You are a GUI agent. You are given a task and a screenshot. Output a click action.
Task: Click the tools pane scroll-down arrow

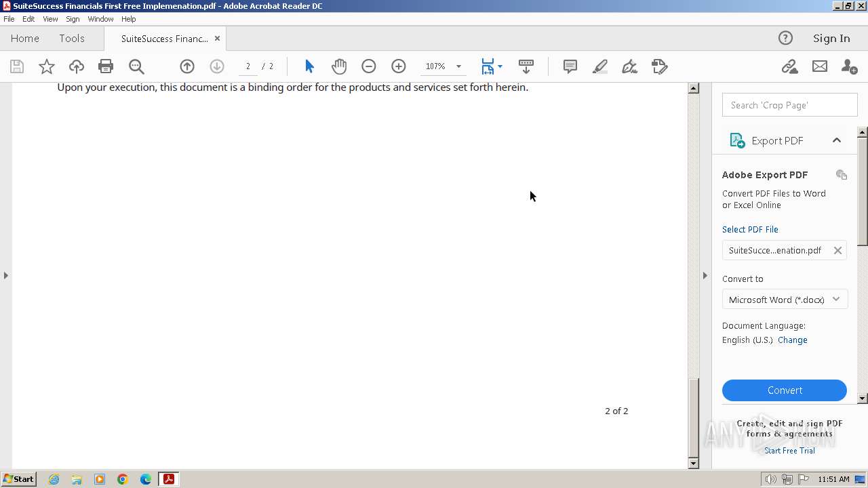[863, 399]
